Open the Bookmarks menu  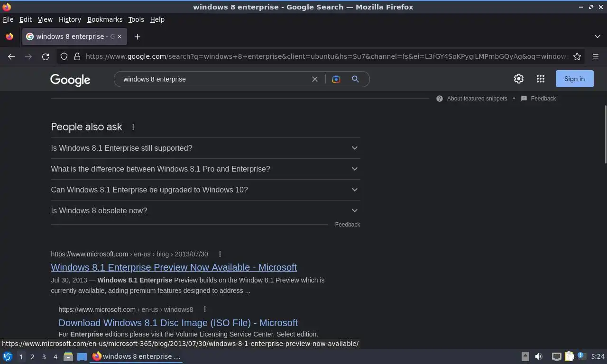(105, 19)
